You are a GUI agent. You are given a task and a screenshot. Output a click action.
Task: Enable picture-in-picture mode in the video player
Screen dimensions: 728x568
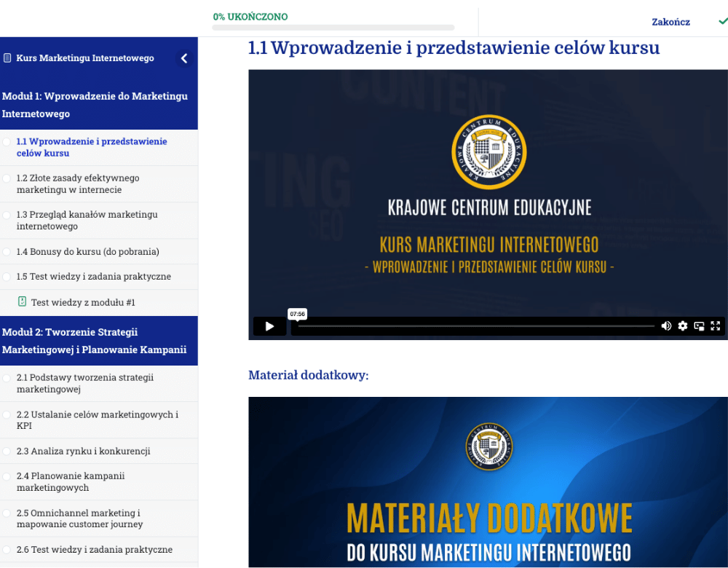click(699, 326)
